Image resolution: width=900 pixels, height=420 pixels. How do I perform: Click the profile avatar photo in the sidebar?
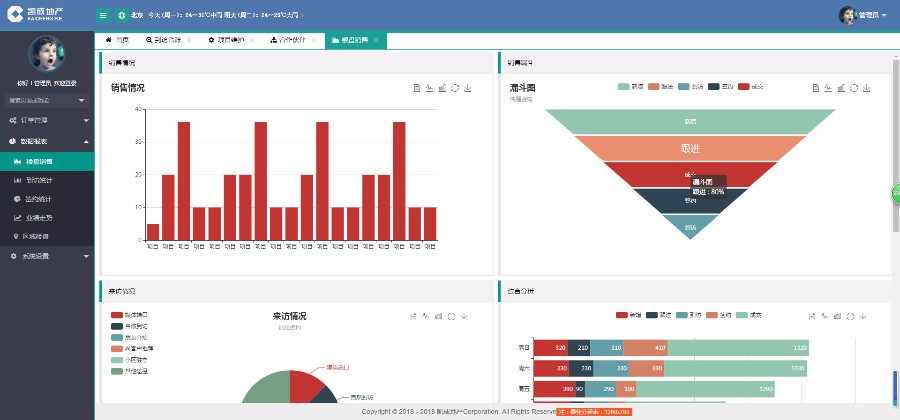click(x=47, y=53)
